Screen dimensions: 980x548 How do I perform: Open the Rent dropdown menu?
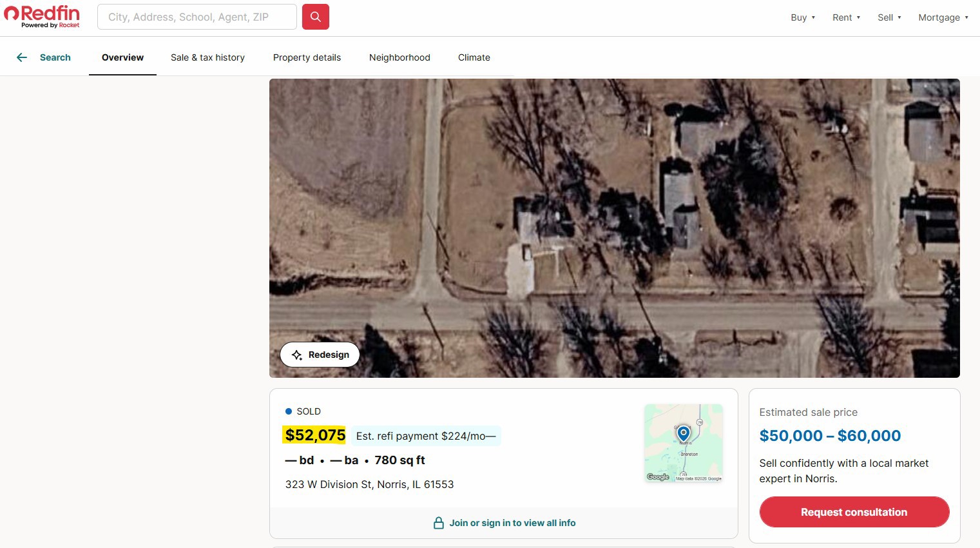tap(846, 17)
